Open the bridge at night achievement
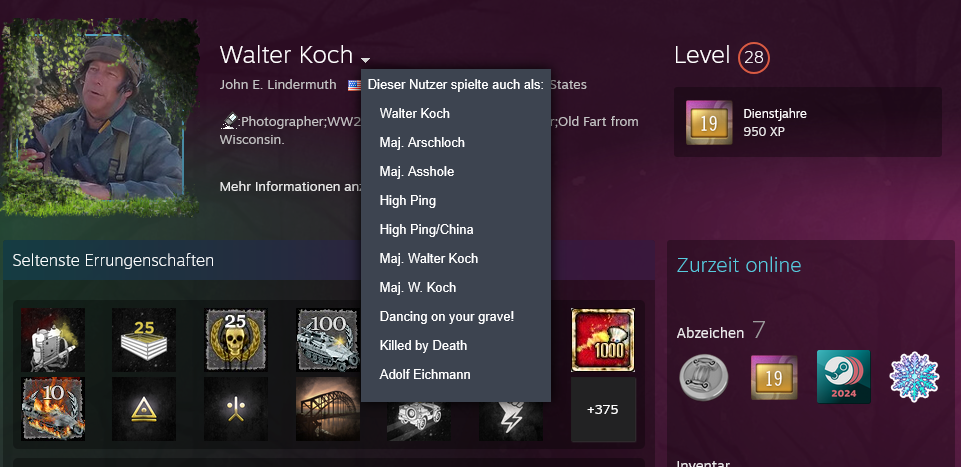The width and height of the screenshot is (961, 467). 328,409
